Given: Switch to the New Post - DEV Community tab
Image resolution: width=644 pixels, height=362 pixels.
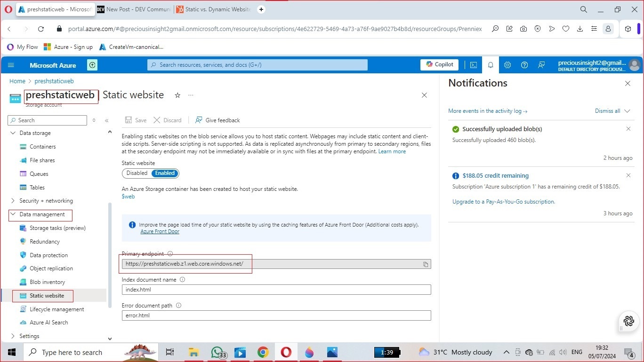Looking at the screenshot, I should [133, 9].
